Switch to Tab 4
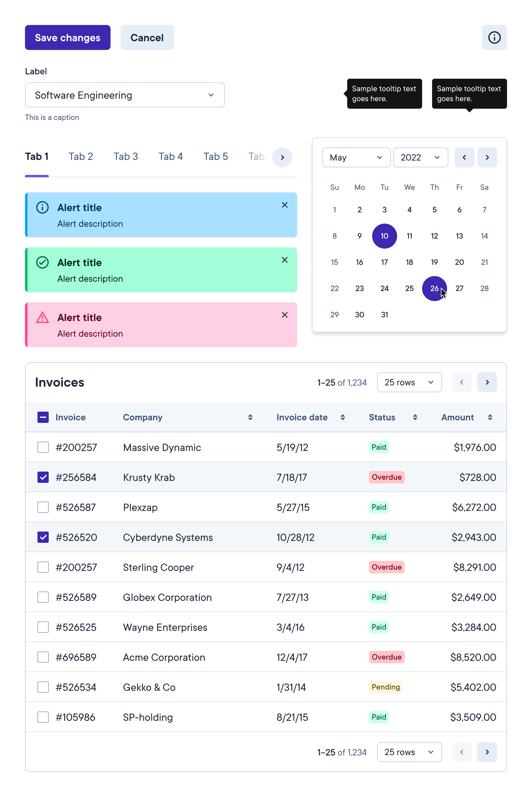This screenshot has width=532, height=797. (171, 156)
